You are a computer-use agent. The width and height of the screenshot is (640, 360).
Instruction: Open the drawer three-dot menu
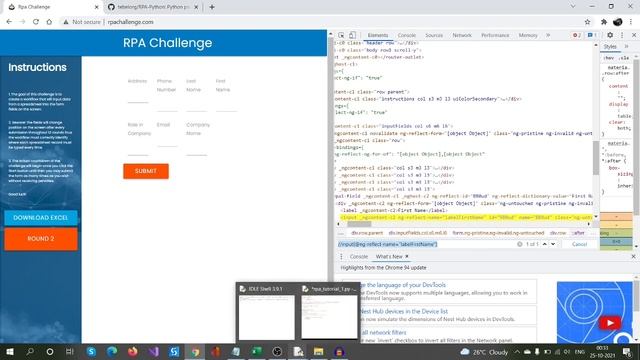click(341, 257)
